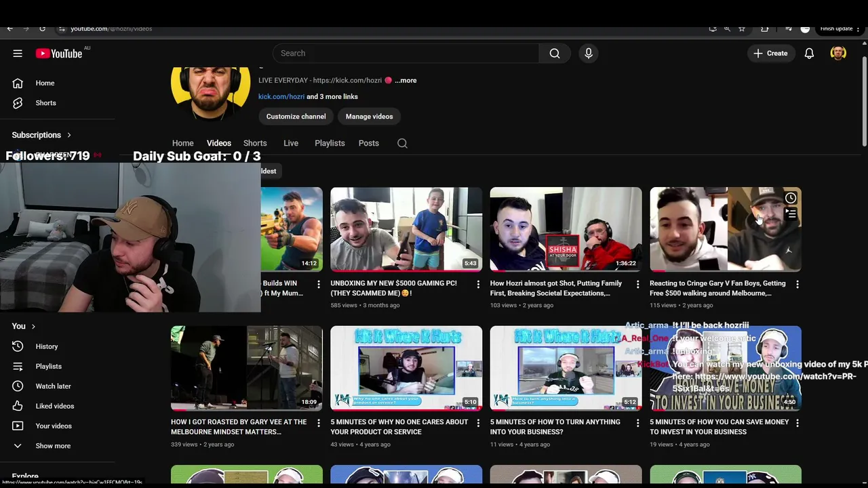Click title 5 MINUTES OF HOW YOU CAN SAVE MONEY
Viewport: 868px width, 488px height.
[x=719, y=427]
